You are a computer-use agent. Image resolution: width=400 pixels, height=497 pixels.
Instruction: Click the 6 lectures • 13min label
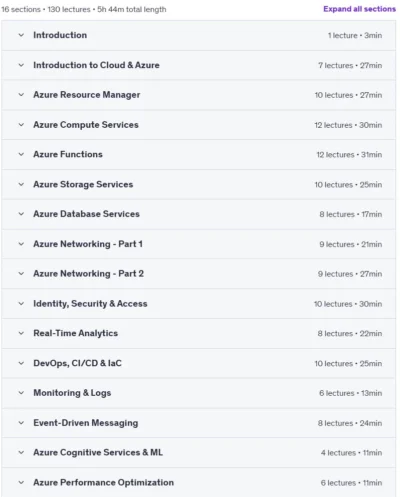[x=350, y=393]
